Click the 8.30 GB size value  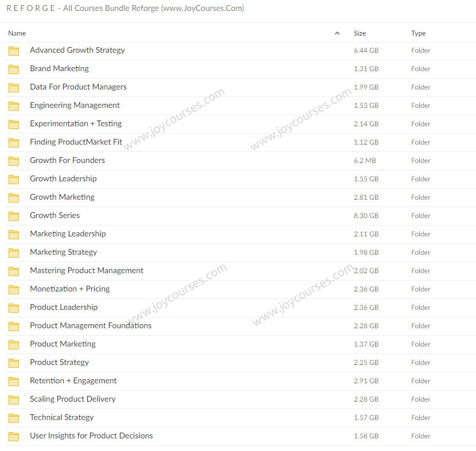pos(366,216)
